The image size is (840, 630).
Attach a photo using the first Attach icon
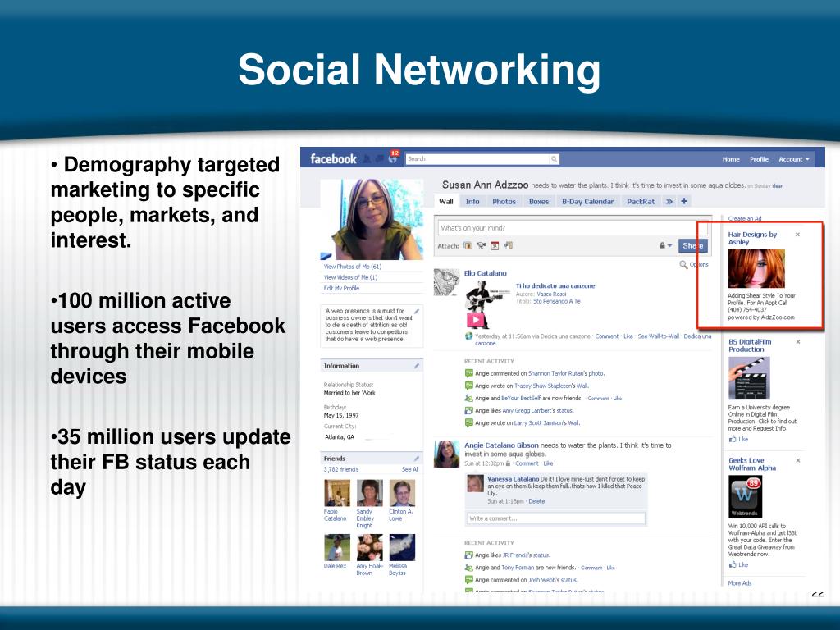click(468, 245)
